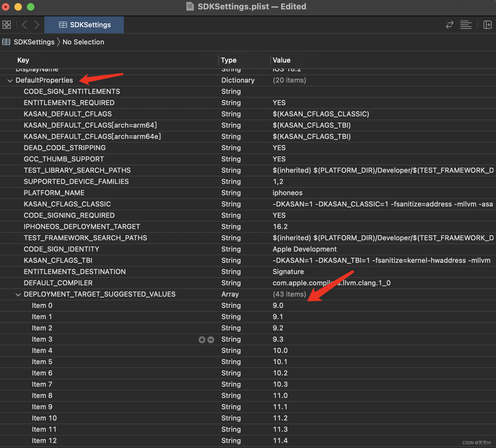Select the SDKSettings tab

point(84,25)
